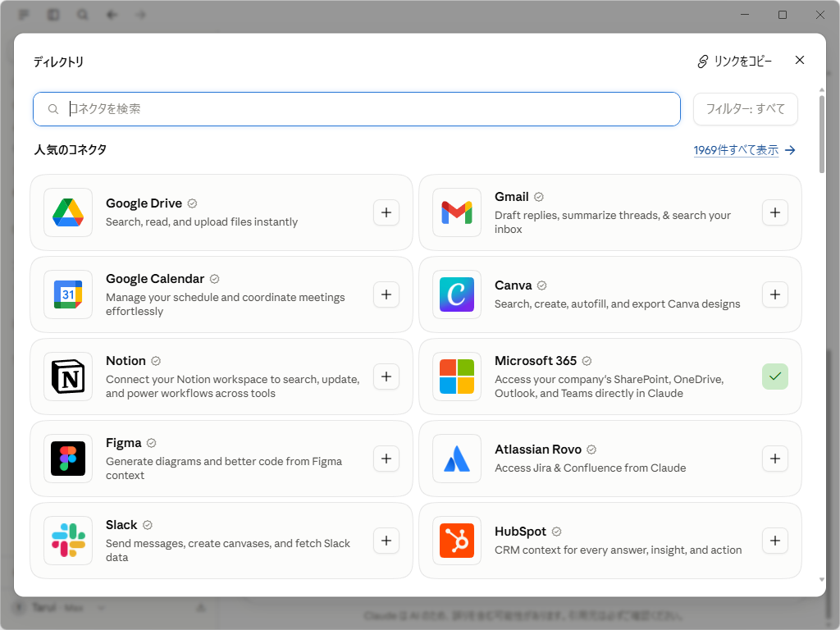The image size is (840, 630).
Task: Click the HubSpot logo icon
Action: click(457, 540)
